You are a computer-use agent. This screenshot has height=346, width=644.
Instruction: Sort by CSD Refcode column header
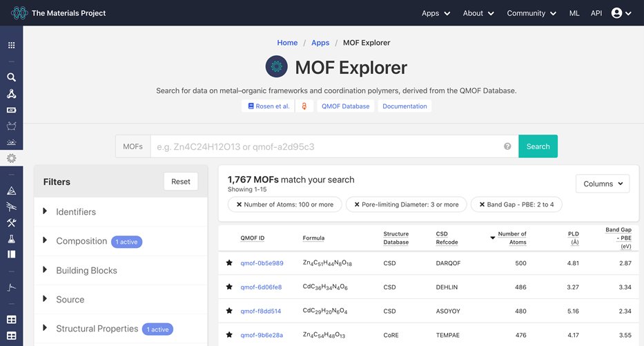point(447,238)
